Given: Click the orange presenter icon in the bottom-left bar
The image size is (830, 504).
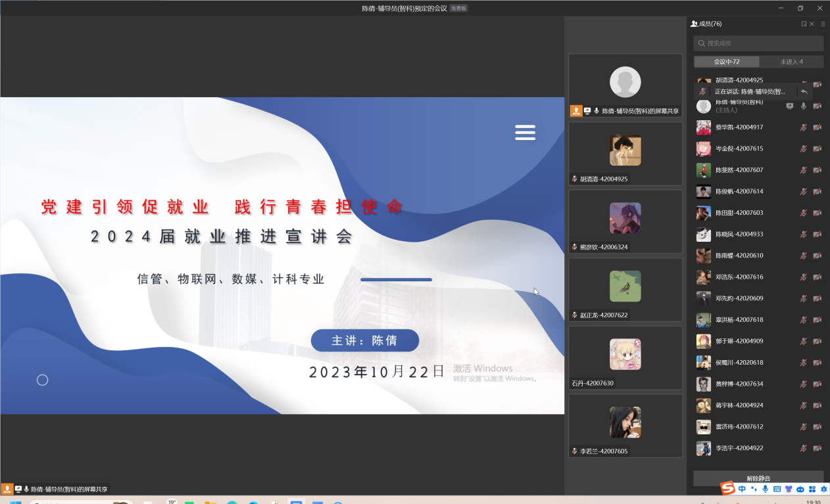Looking at the screenshot, I should tap(7, 489).
